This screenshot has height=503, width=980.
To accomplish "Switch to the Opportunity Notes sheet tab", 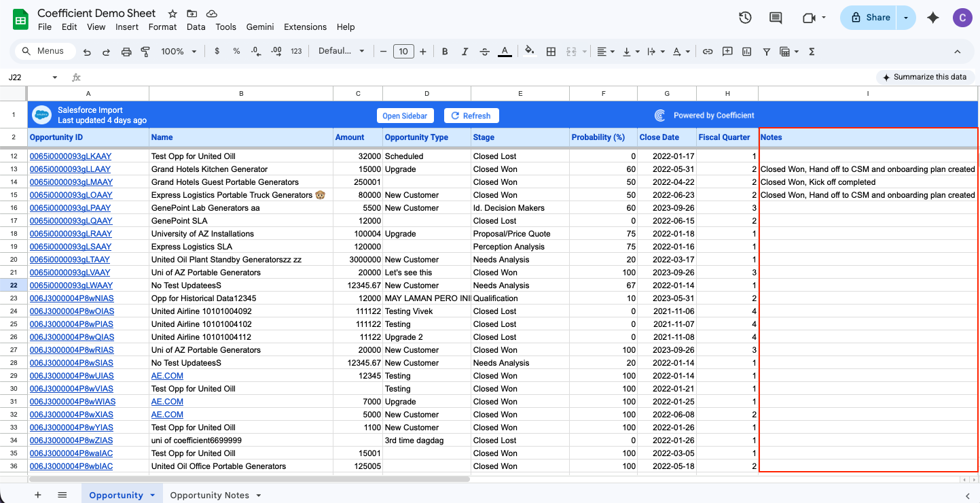I will click(x=209, y=495).
